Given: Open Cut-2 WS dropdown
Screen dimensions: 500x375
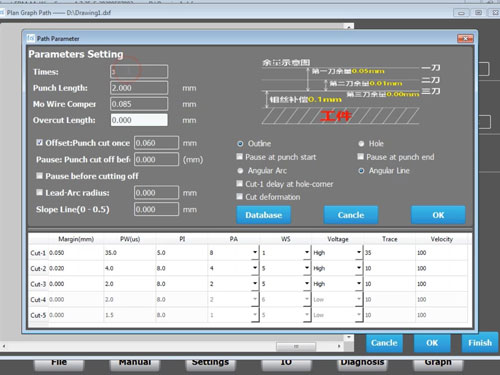Looking at the screenshot, I should (307, 268).
